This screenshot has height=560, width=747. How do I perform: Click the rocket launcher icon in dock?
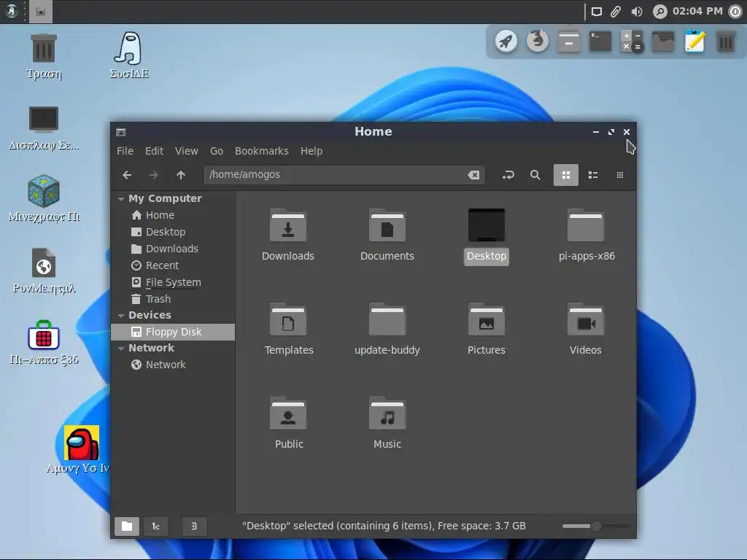[x=506, y=42]
